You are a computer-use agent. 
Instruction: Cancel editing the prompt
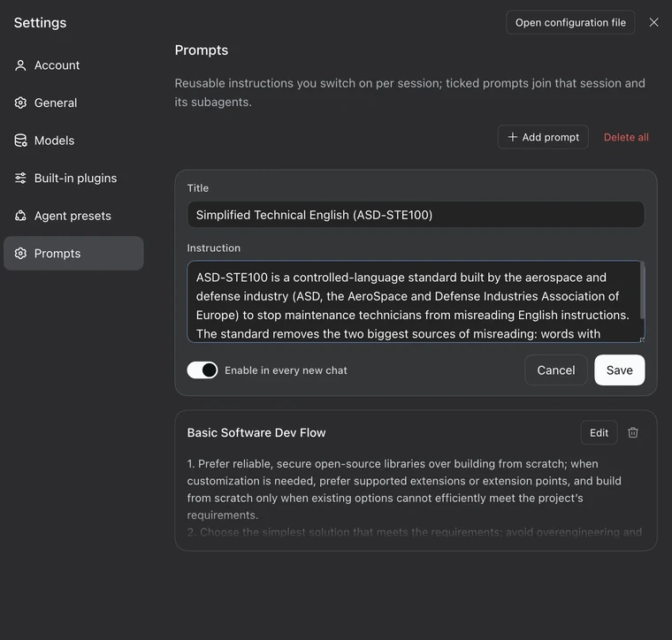click(x=556, y=370)
